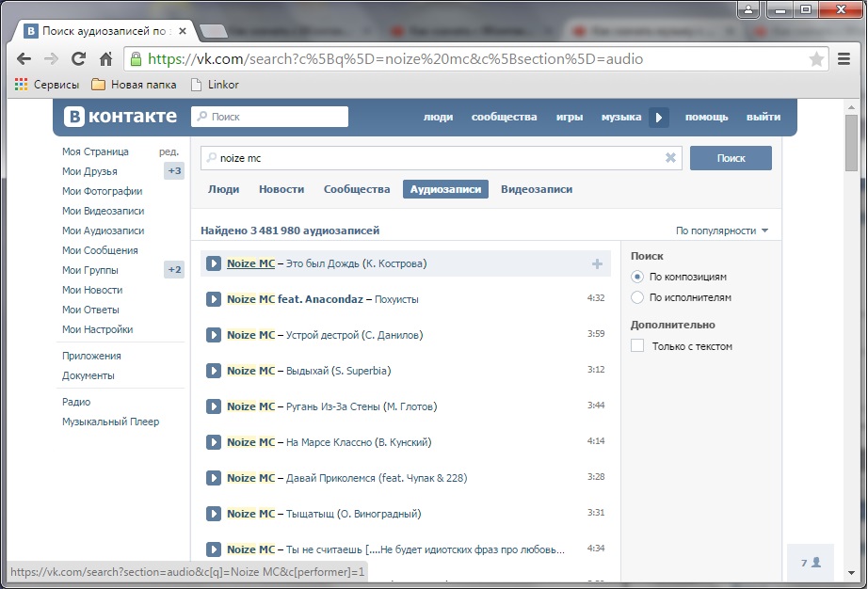Image resolution: width=868 pixels, height=589 pixels.
Task: Open Музыкальный Плеер
Action: click(x=111, y=422)
